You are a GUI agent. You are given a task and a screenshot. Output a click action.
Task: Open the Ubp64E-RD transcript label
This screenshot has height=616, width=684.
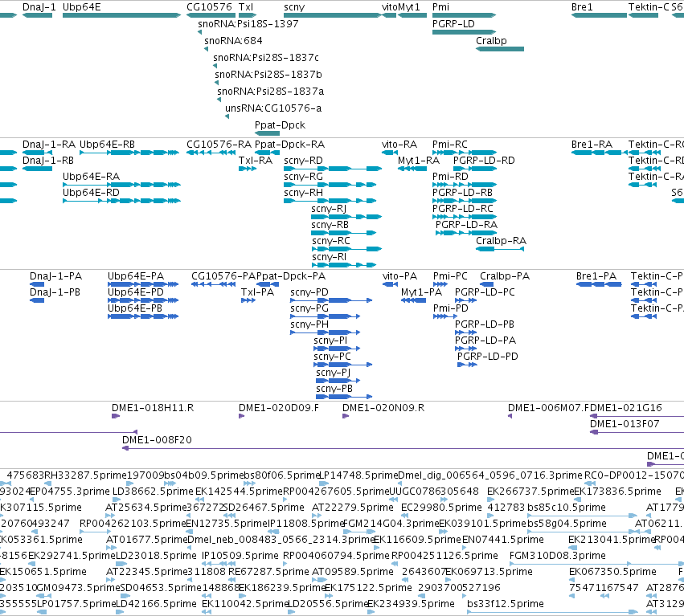(91, 193)
